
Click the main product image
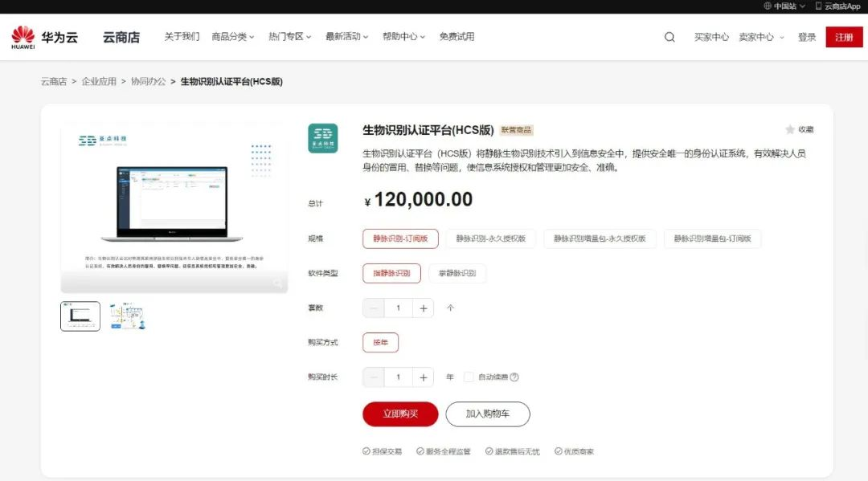coord(174,207)
